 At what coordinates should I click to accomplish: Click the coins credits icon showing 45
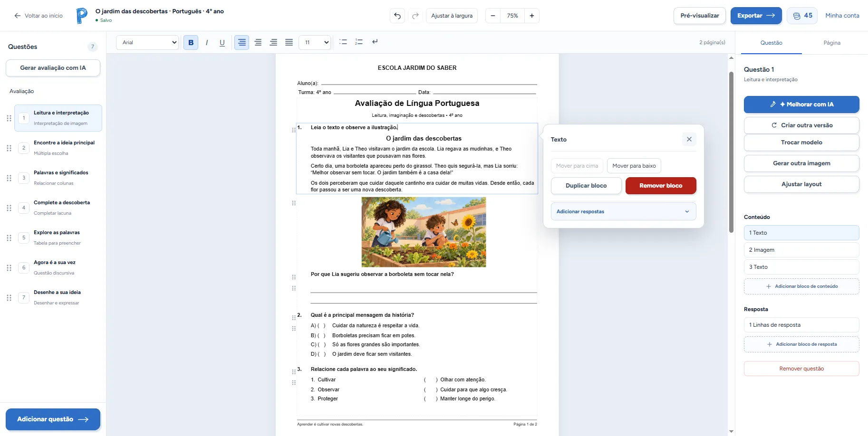[797, 16]
